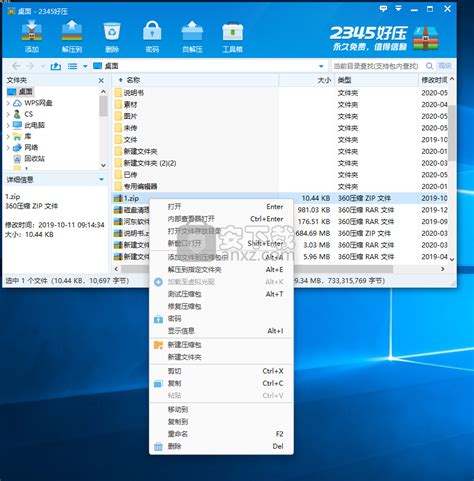474x481 pixels.
Task: Select the 专用编辑器 folder row
Action: click(x=280, y=186)
